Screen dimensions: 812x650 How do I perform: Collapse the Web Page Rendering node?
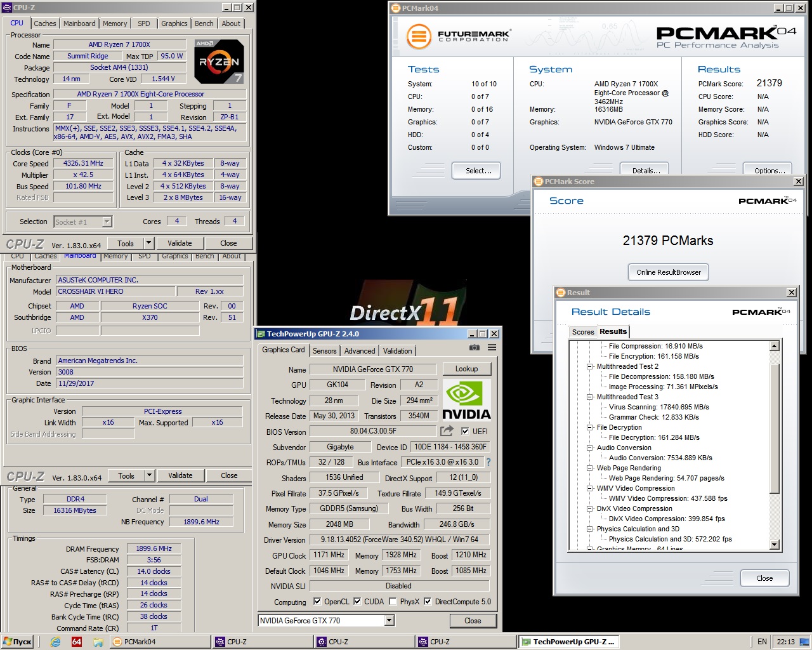coord(589,468)
